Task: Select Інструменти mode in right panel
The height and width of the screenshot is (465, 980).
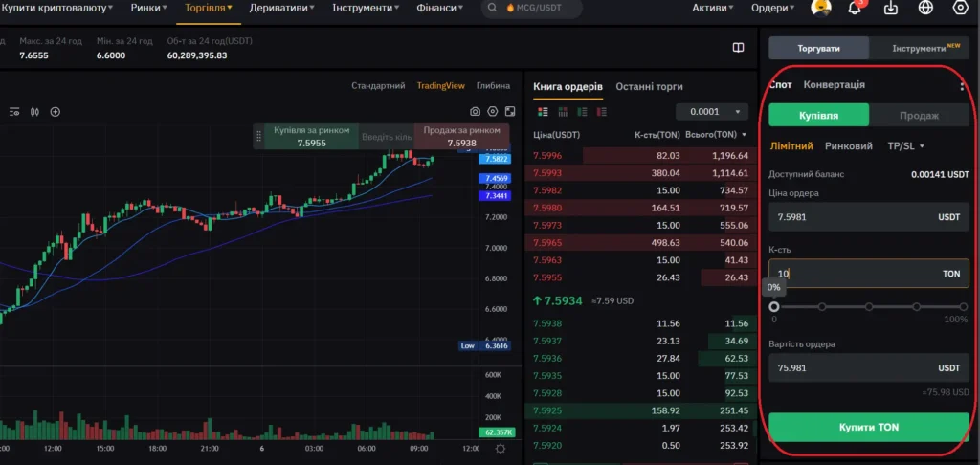Action: (920, 48)
